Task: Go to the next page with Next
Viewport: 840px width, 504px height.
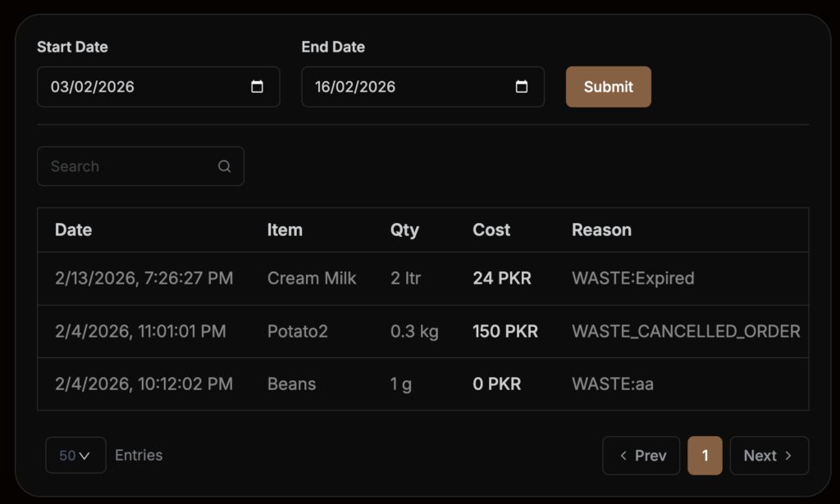Action: pos(769,456)
